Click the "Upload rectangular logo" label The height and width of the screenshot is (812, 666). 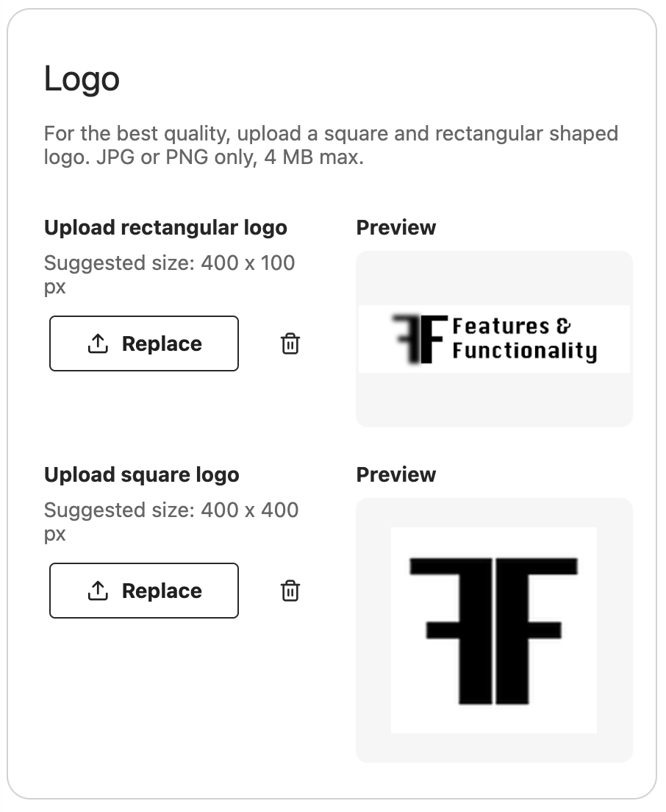[x=165, y=228]
